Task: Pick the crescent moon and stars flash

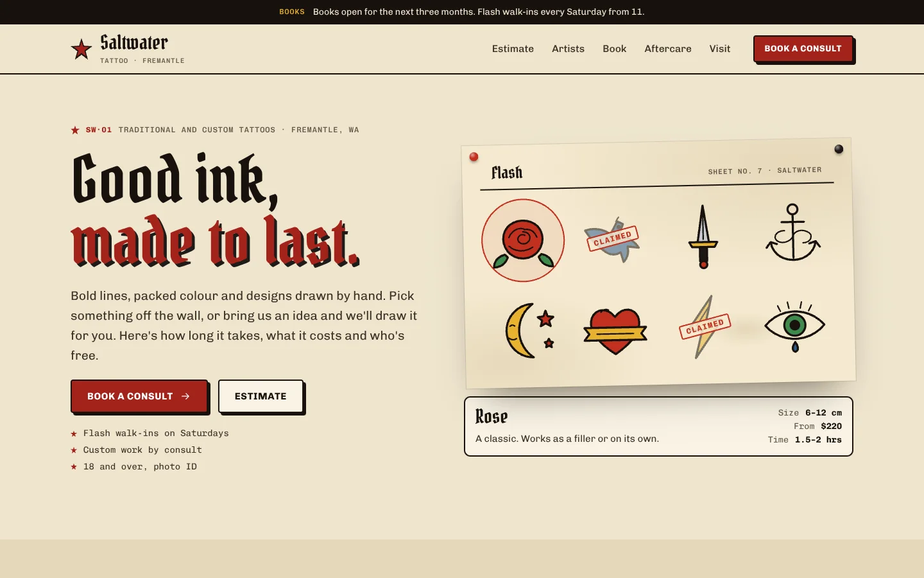Action: click(530, 330)
